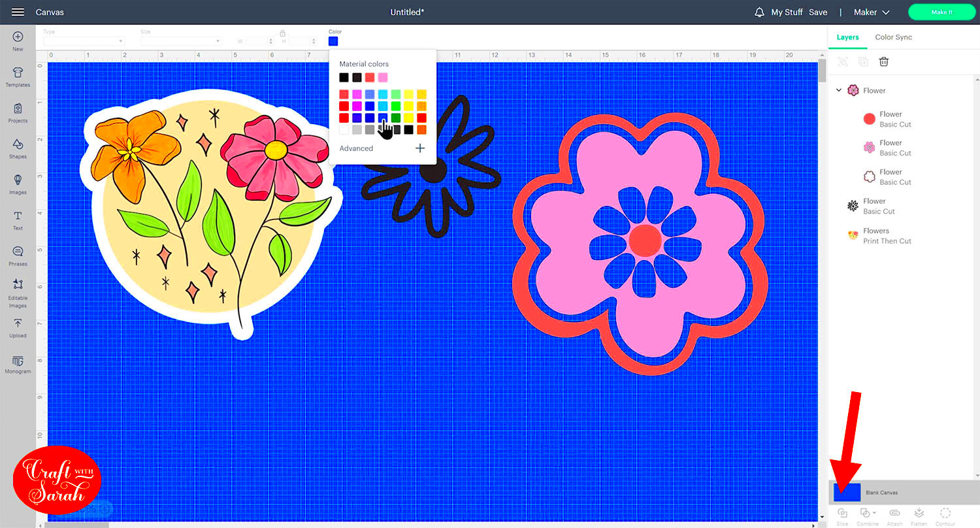Screen dimensions: 980x528
Task: Click the Color swatch in top toolbar
Action: [x=333, y=41]
